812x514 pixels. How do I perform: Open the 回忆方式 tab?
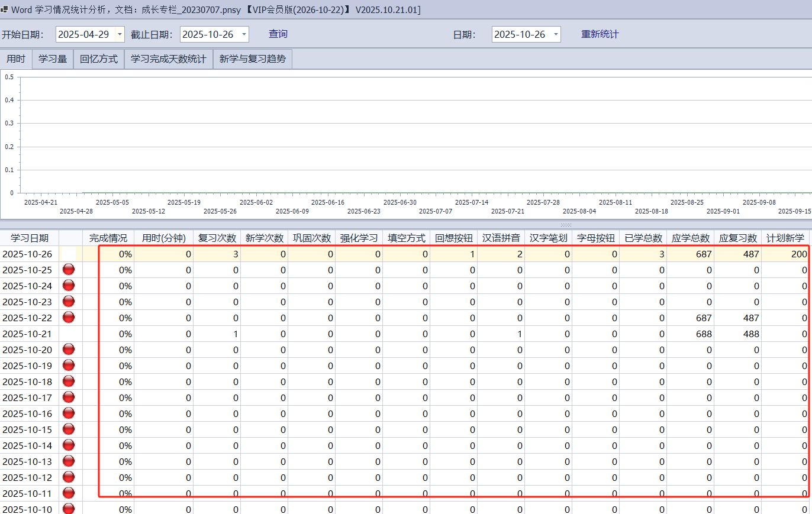coord(99,59)
